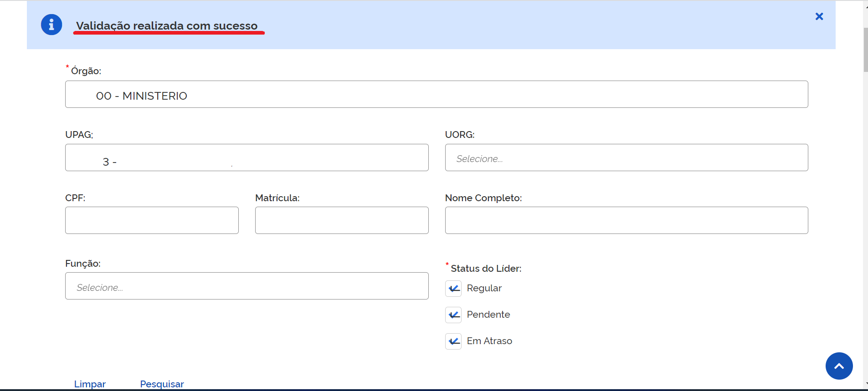868x391 pixels.
Task: Click into the Matrícula text box
Action: click(x=341, y=221)
